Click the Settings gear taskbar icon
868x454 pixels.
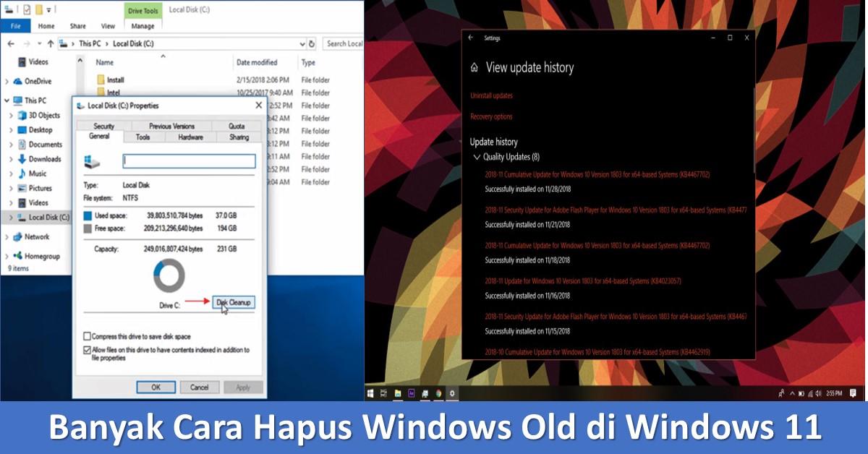[x=452, y=393]
